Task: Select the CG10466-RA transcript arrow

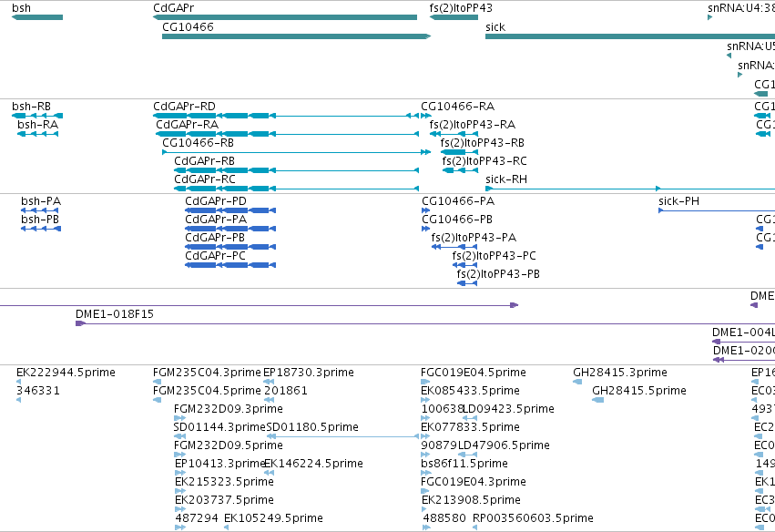Action: tap(426, 116)
